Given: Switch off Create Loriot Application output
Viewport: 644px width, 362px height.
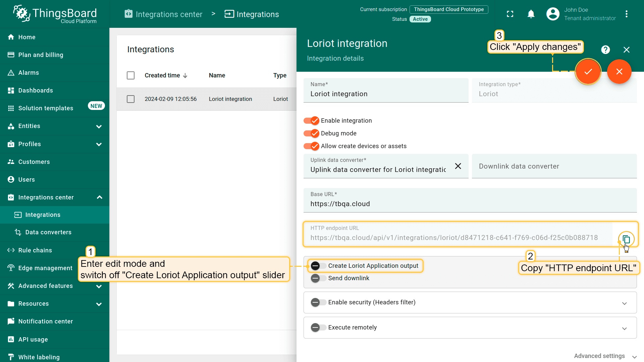Looking at the screenshot, I should pyautogui.click(x=318, y=266).
